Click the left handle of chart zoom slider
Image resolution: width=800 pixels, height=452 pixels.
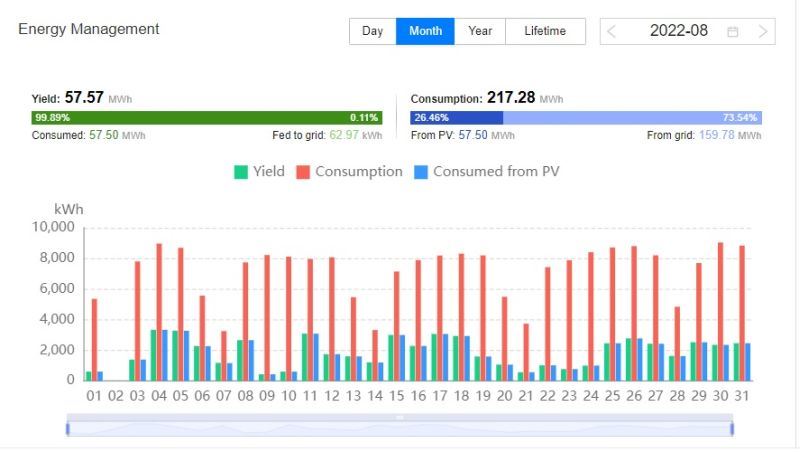pyautogui.click(x=67, y=429)
